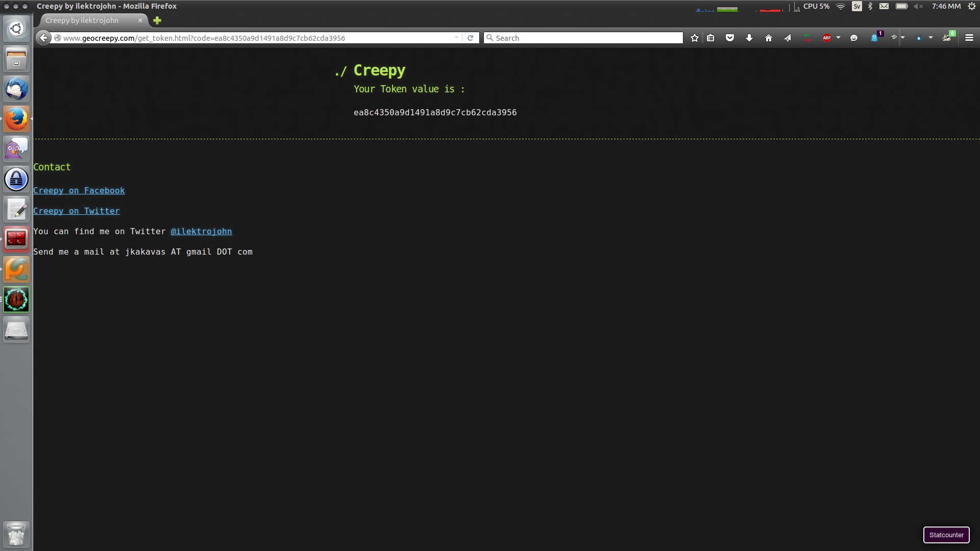980x551 pixels.
Task: Open Wi-Fi network indicator
Action: point(841,6)
